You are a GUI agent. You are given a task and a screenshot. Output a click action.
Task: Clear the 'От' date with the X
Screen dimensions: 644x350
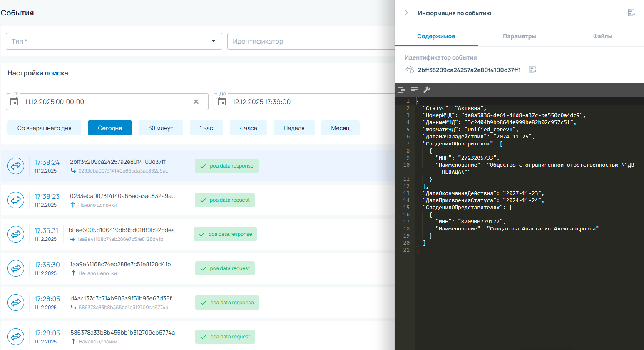(x=196, y=102)
